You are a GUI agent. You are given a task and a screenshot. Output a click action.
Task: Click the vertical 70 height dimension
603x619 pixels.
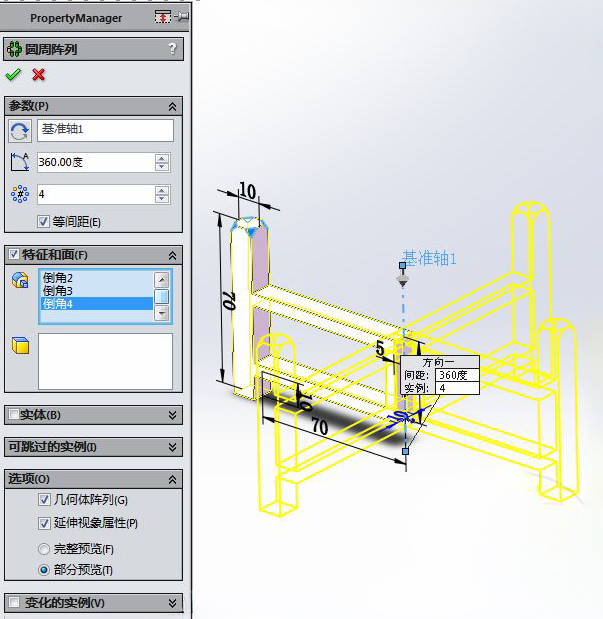(229, 300)
